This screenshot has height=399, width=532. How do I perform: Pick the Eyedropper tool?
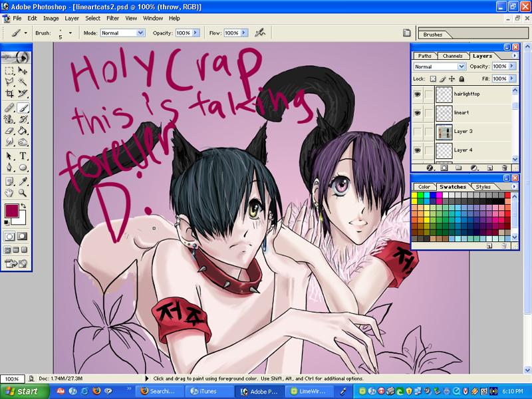[23, 182]
